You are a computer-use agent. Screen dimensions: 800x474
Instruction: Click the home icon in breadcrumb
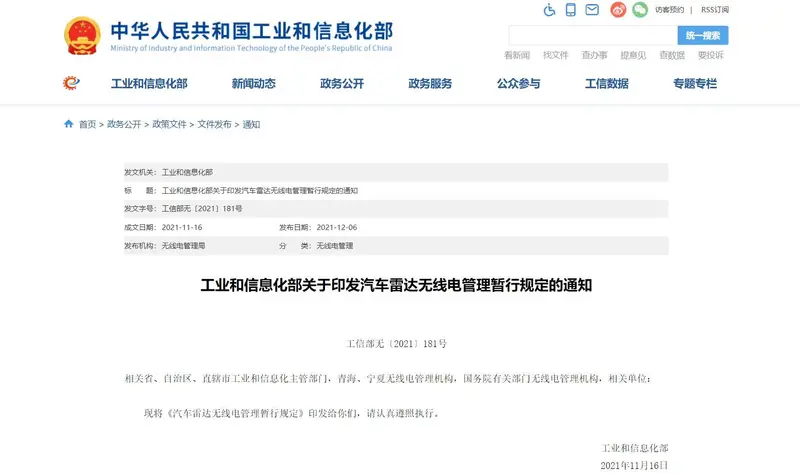pyautogui.click(x=68, y=123)
